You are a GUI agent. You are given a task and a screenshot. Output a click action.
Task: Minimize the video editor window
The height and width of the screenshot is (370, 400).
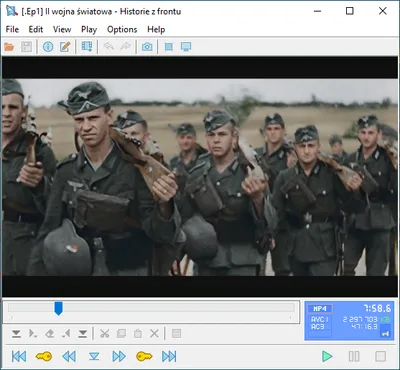[318, 11]
